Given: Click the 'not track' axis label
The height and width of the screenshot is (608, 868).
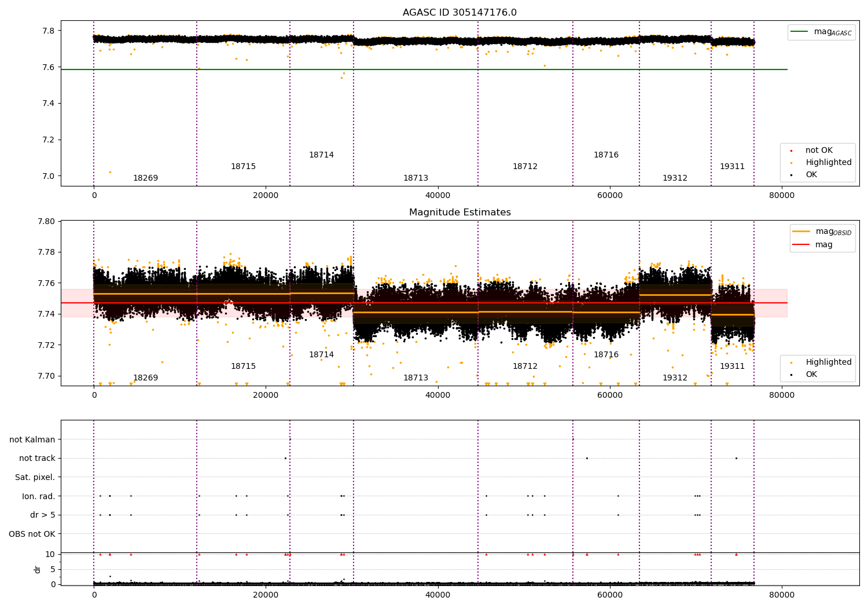Looking at the screenshot, I should [37, 459].
